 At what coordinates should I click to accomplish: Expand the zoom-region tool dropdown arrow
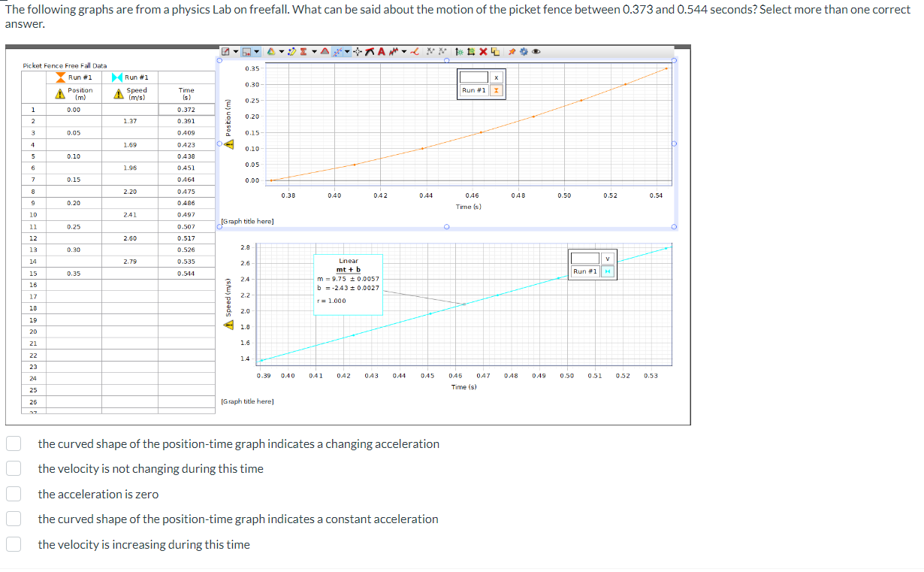pyautogui.click(x=257, y=52)
